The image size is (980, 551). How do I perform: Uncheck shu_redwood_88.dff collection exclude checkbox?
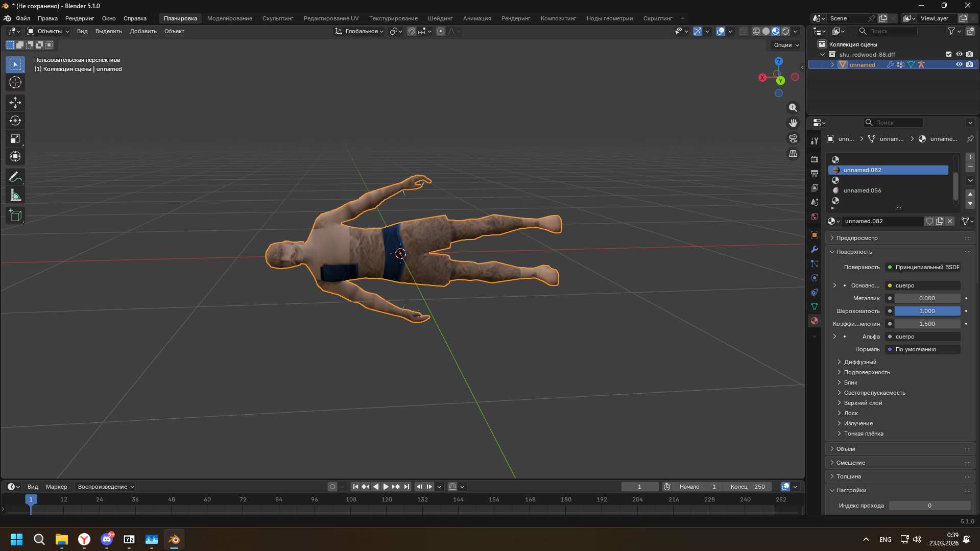pos(949,55)
